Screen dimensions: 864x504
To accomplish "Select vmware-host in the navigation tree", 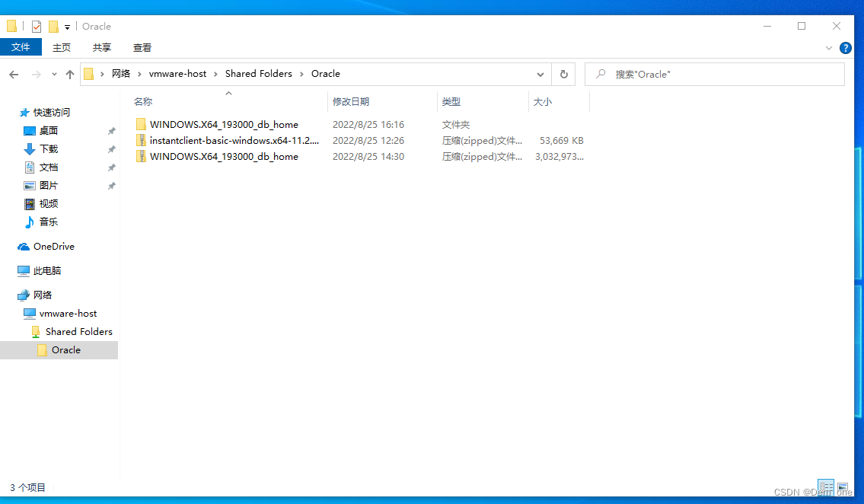I will tap(68, 313).
